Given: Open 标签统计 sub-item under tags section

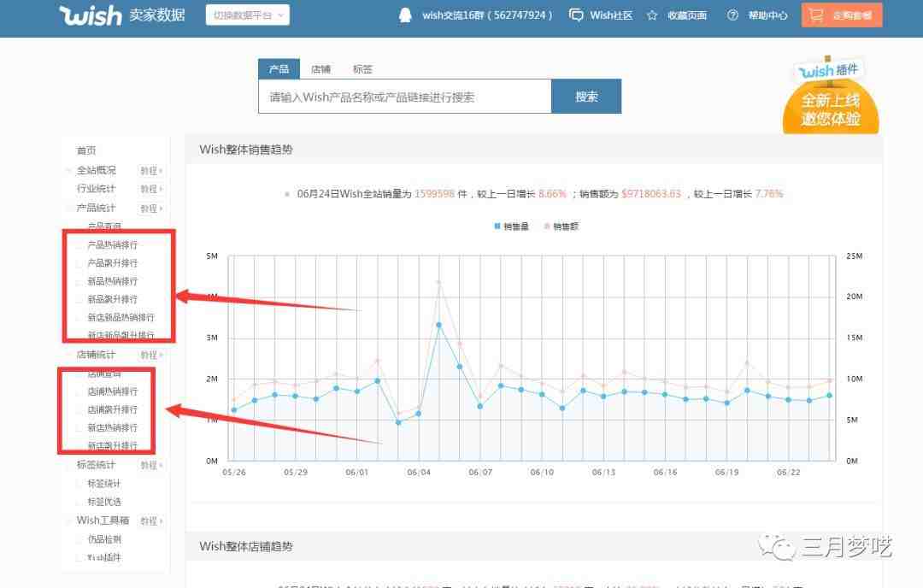Looking at the screenshot, I should pos(104,484).
